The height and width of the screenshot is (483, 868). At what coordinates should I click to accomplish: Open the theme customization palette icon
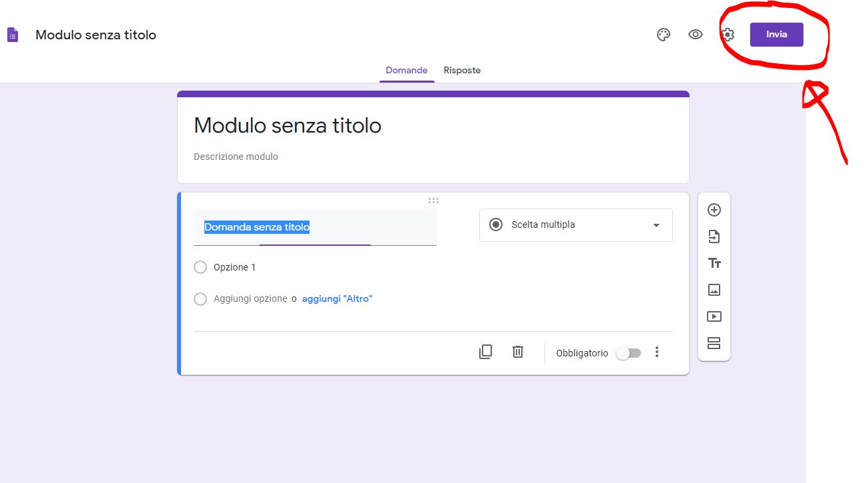pos(663,35)
